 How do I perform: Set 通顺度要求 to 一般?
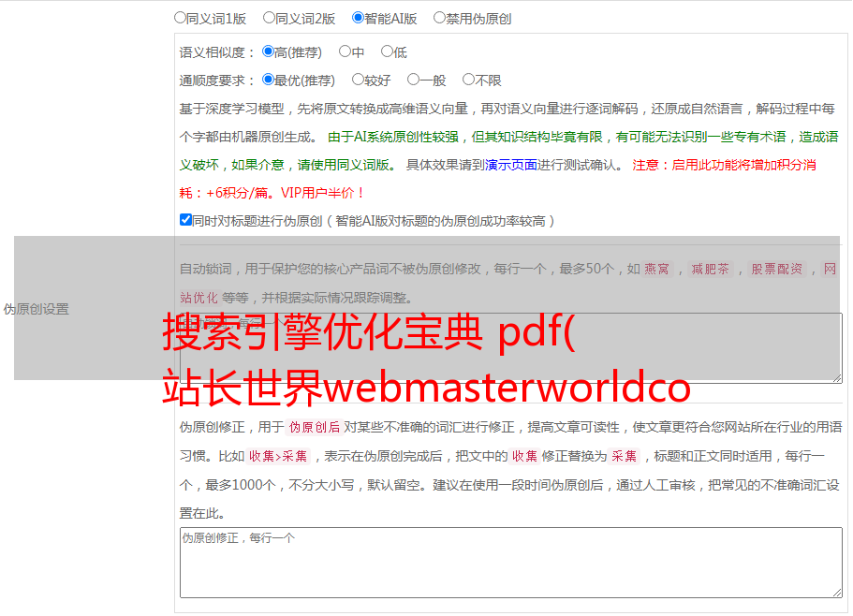(413, 80)
